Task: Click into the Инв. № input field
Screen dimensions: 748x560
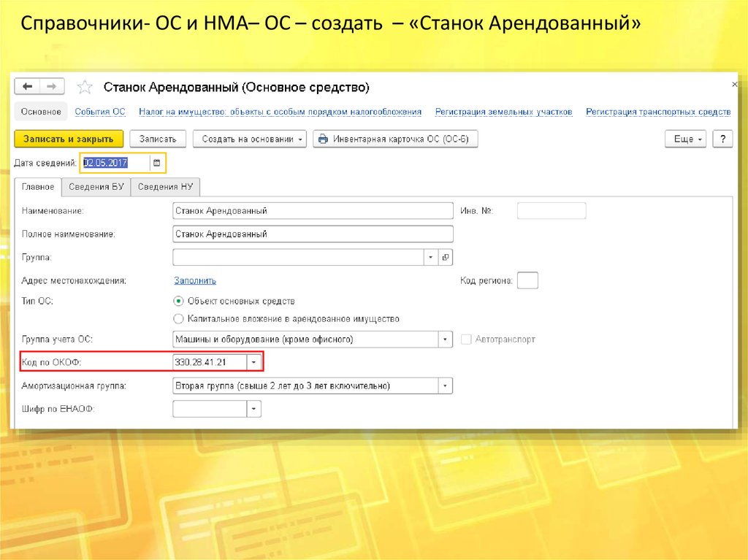Action: pos(551,211)
